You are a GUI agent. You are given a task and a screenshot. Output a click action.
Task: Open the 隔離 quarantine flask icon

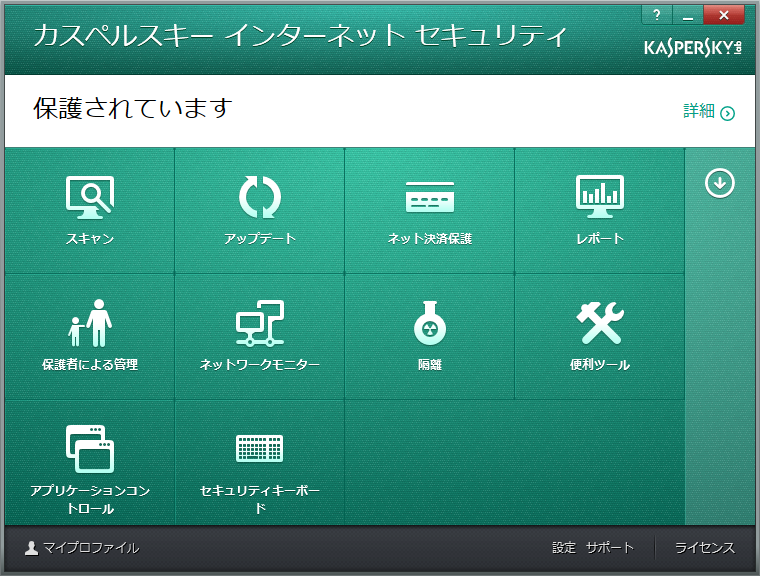[430, 323]
